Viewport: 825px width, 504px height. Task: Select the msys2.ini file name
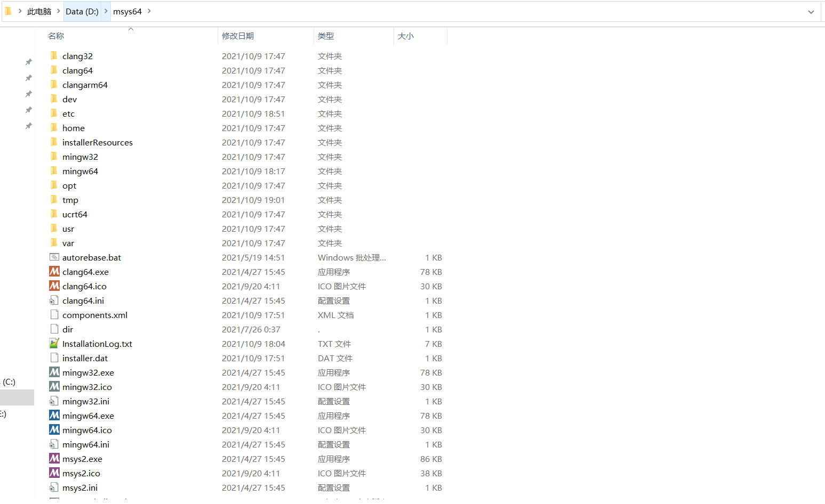point(80,487)
